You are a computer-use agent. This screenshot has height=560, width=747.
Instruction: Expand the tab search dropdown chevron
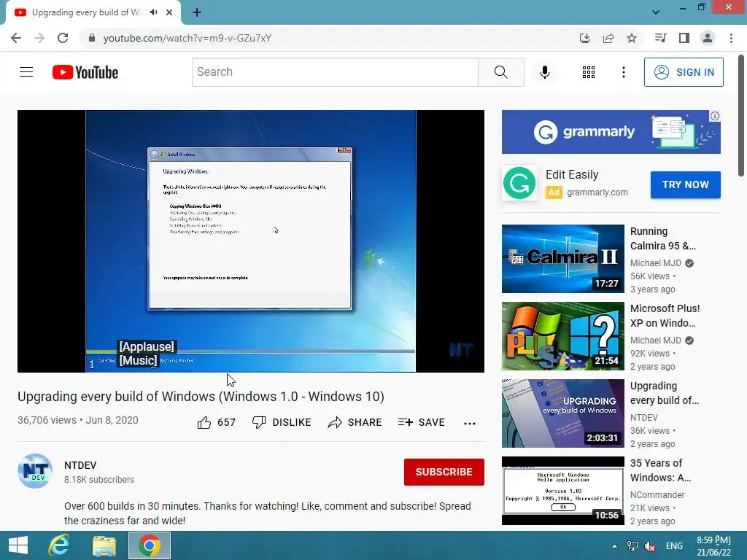click(656, 12)
